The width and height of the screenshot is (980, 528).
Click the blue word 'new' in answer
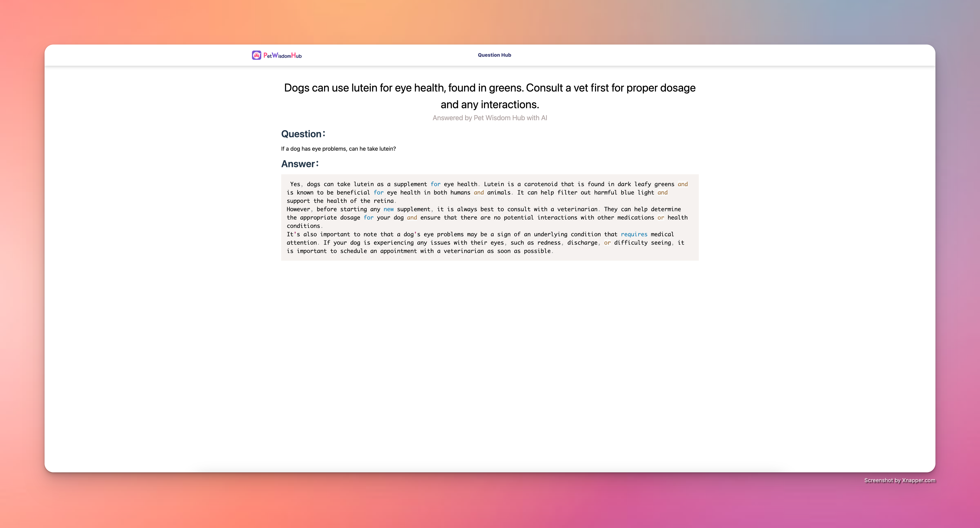[388, 209]
